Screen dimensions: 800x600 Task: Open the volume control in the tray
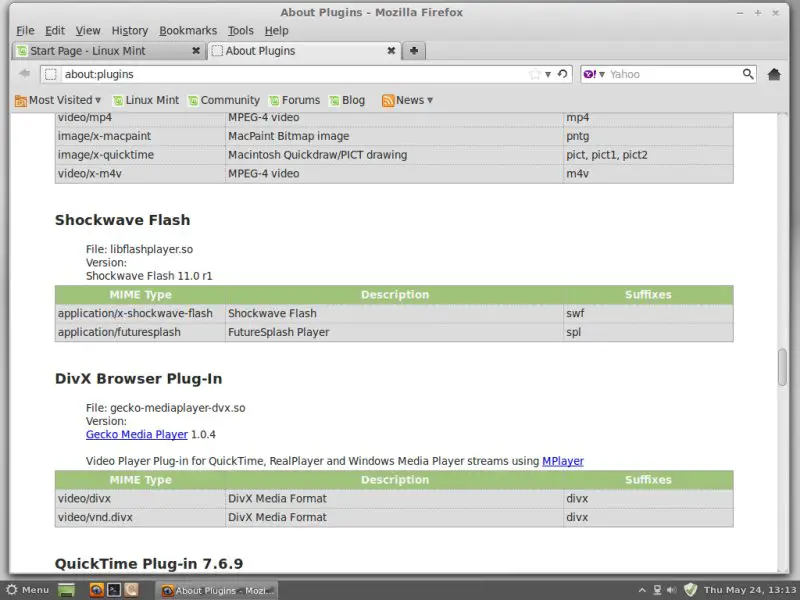point(672,590)
